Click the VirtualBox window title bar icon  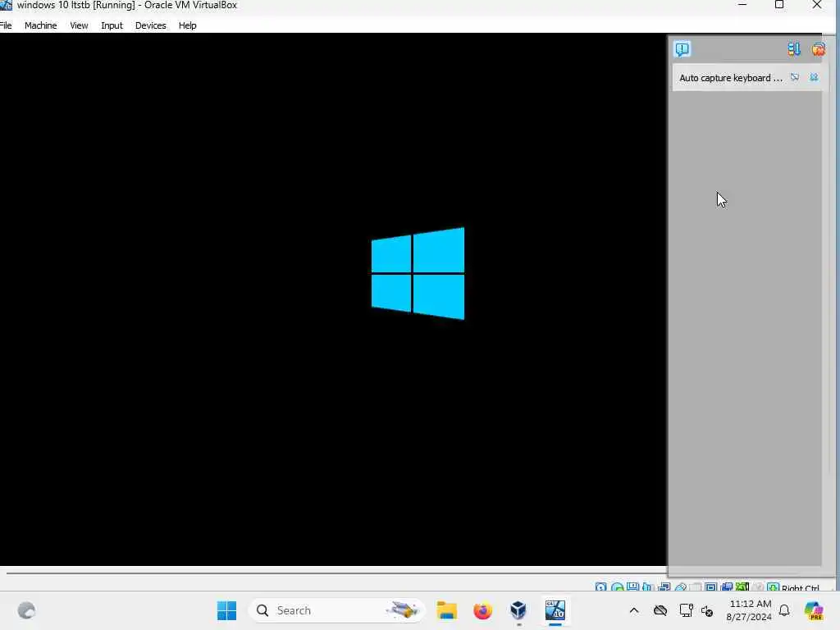6,5
